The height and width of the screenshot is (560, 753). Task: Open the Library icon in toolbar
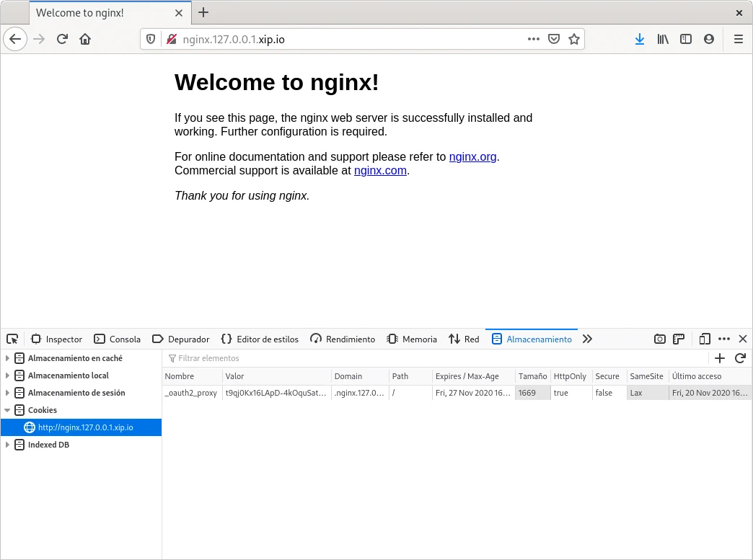[x=663, y=40]
